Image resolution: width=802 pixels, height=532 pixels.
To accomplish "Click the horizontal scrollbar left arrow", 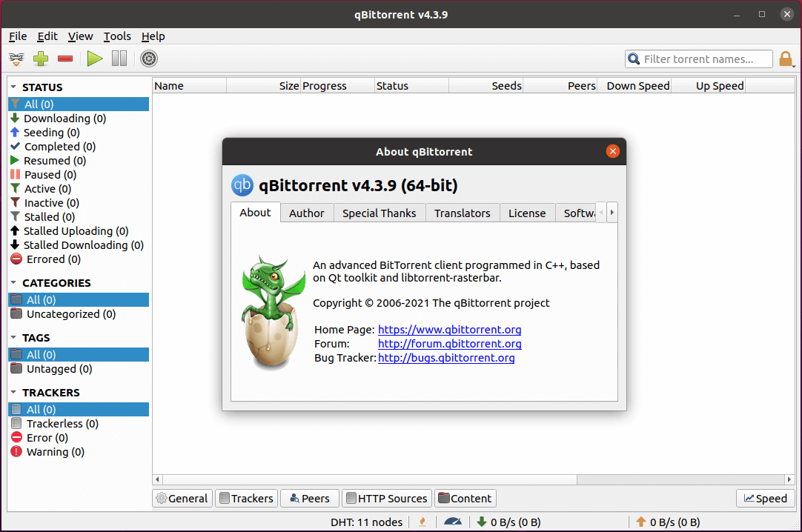I will [158, 479].
